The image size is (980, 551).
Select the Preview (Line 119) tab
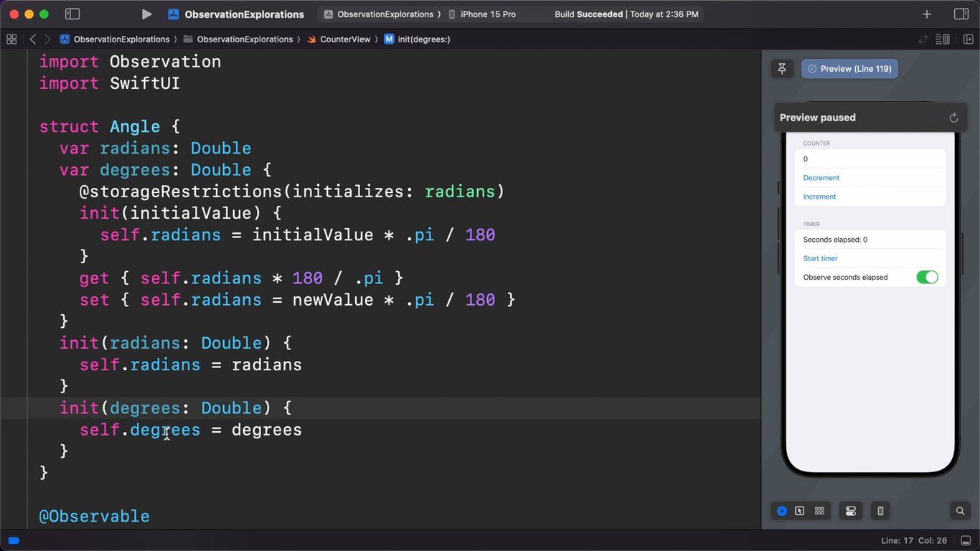[x=849, y=69]
